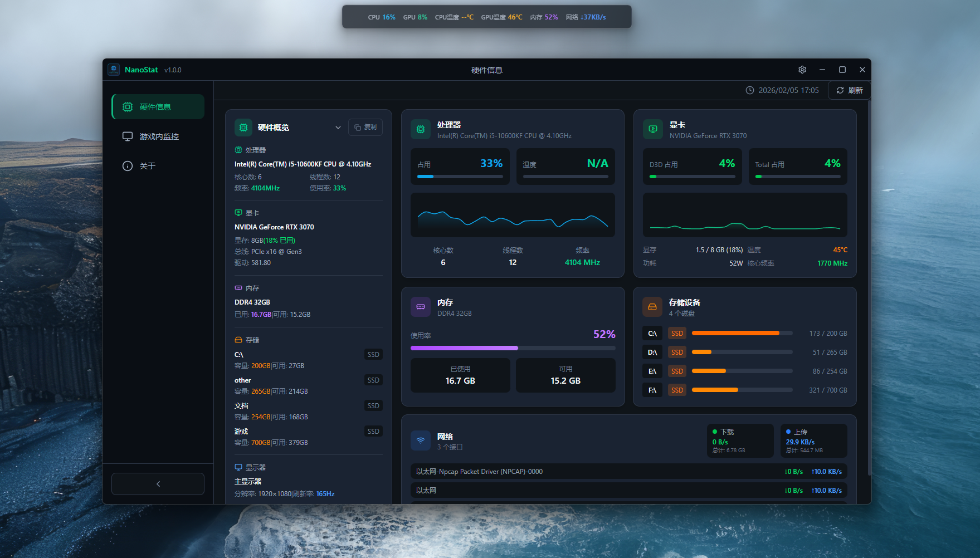Image resolution: width=980 pixels, height=558 pixels.
Task: Click the D:\ drive label
Action: [x=652, y=352]
